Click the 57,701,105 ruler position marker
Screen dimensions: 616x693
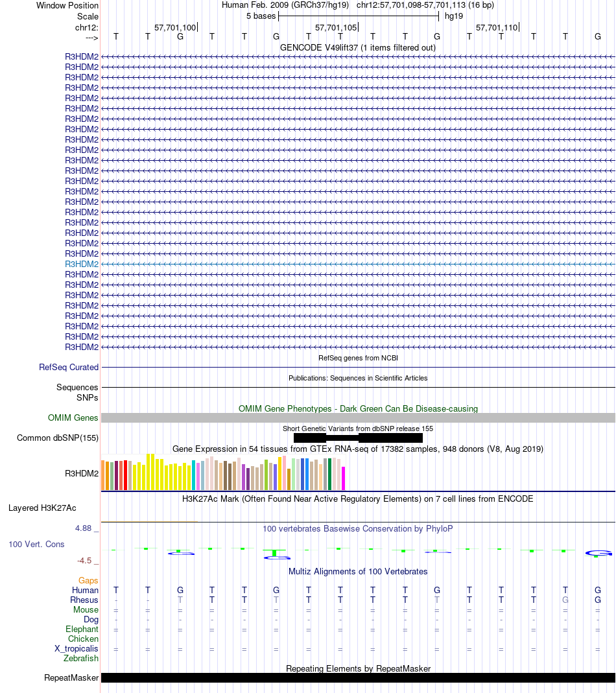point(336,27)
